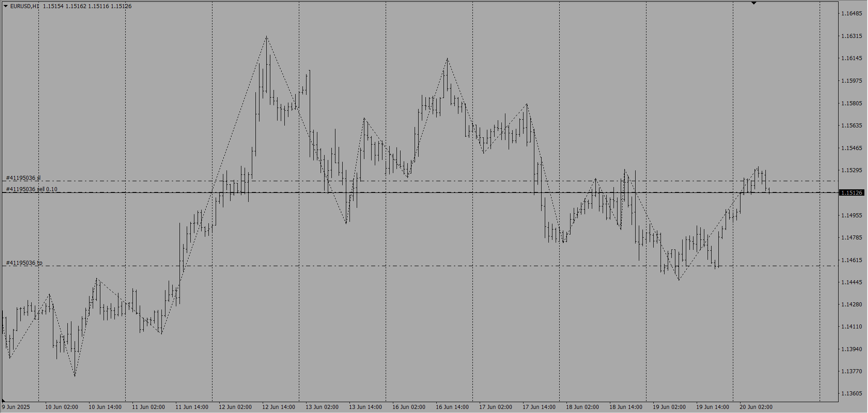Click the 12 Jun 14:00 time label
This screenshot has height=413, width=868.
pyautogui.click(x=278, y=407)
